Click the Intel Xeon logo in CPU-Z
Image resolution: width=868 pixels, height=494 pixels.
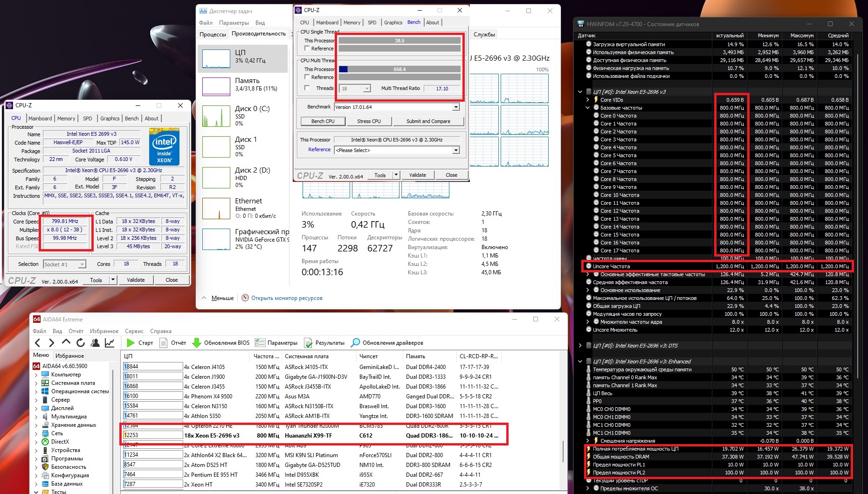click(x=164, y=147)
